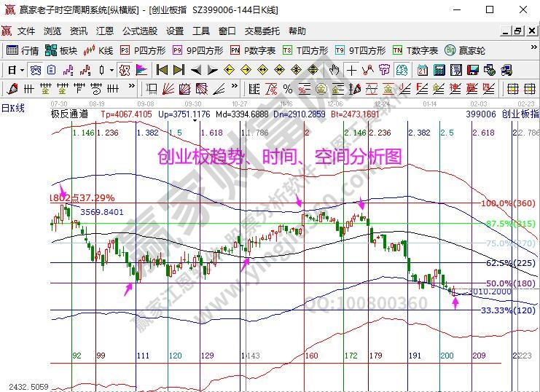Select the circled 金 golden ratio tool
This screenshot has width=540, height=392.
(x=321, y=89)
